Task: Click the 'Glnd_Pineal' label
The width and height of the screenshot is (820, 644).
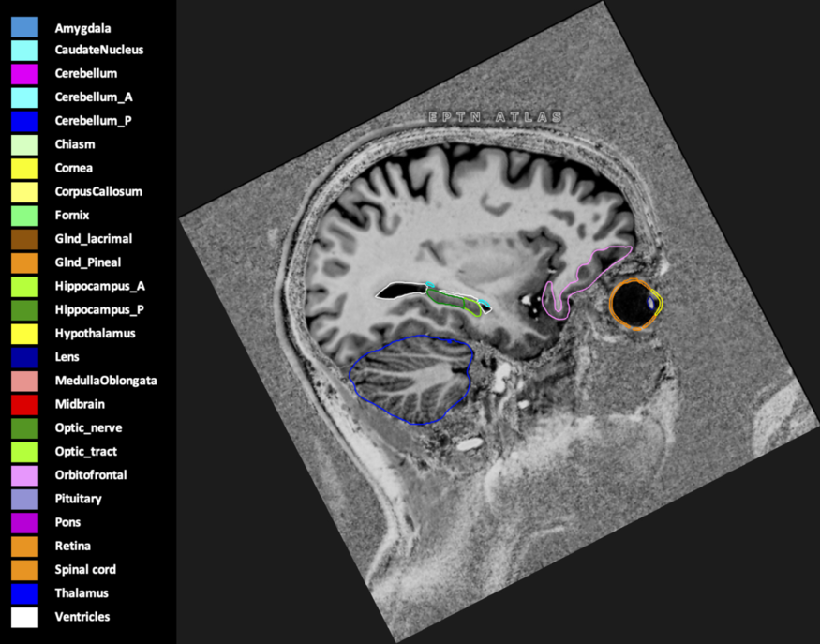Action: pyautogui.click(x=88, y=262)
